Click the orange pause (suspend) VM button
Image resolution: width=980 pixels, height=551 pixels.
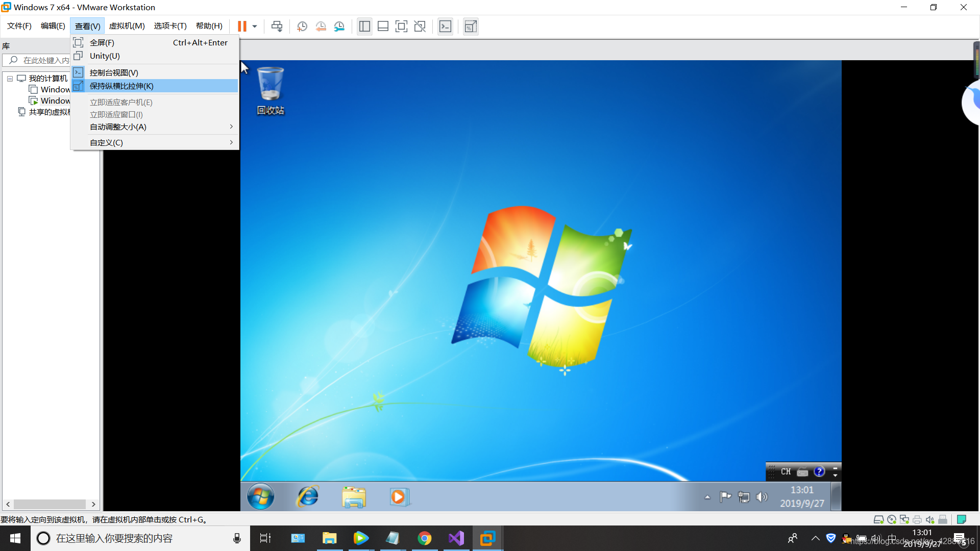pos(242,27)
